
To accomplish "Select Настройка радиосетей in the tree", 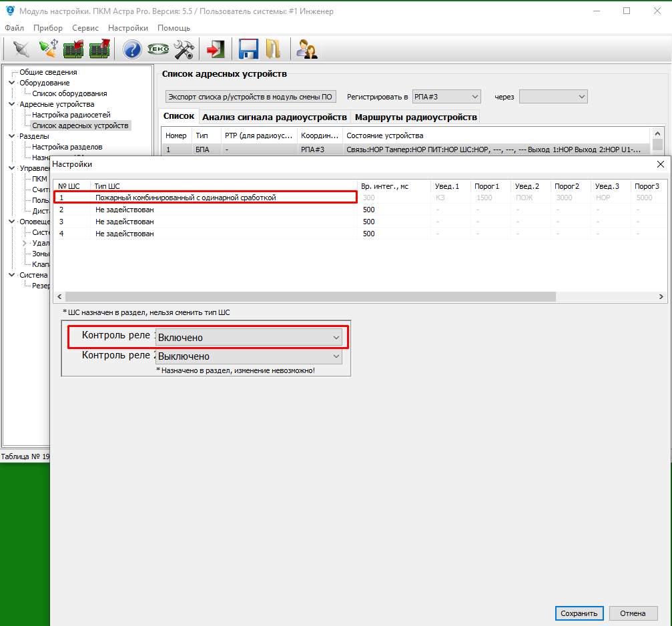I will [x=71, y=115].
